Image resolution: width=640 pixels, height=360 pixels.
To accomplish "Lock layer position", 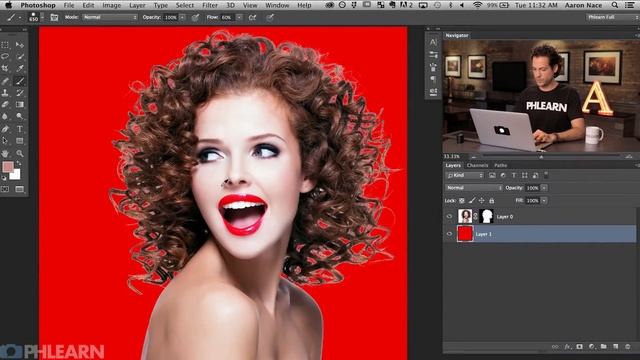I will [482, 200].
